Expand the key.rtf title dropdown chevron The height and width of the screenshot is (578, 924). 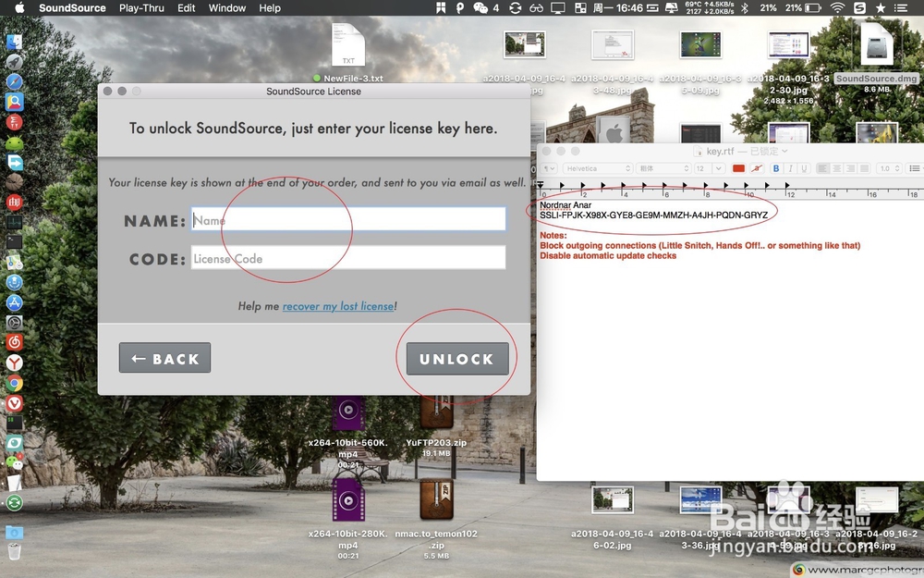pyautogui.click(x=784, y=152)
